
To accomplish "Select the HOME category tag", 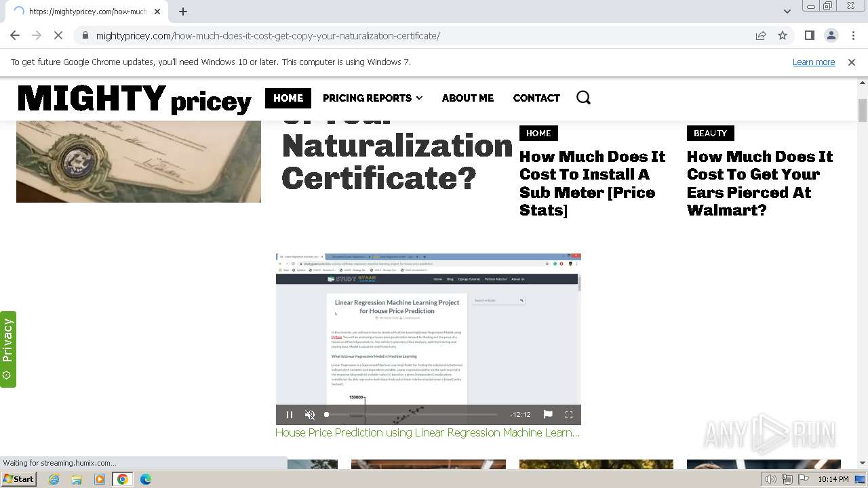I will [538, 134].
